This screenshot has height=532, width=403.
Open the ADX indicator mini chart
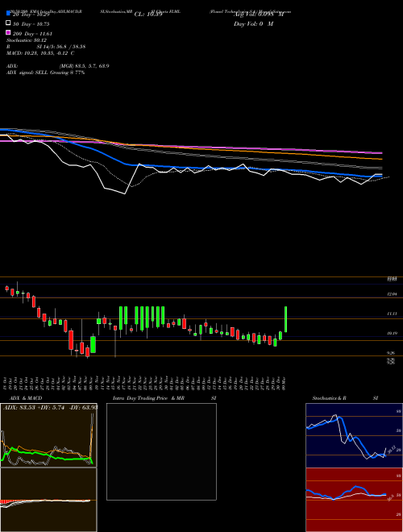[x=48, y=435]
